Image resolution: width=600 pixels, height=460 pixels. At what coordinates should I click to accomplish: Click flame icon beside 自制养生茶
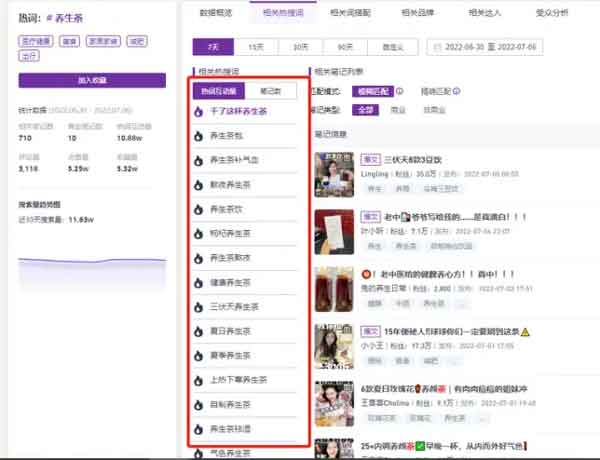click(198, 405)
